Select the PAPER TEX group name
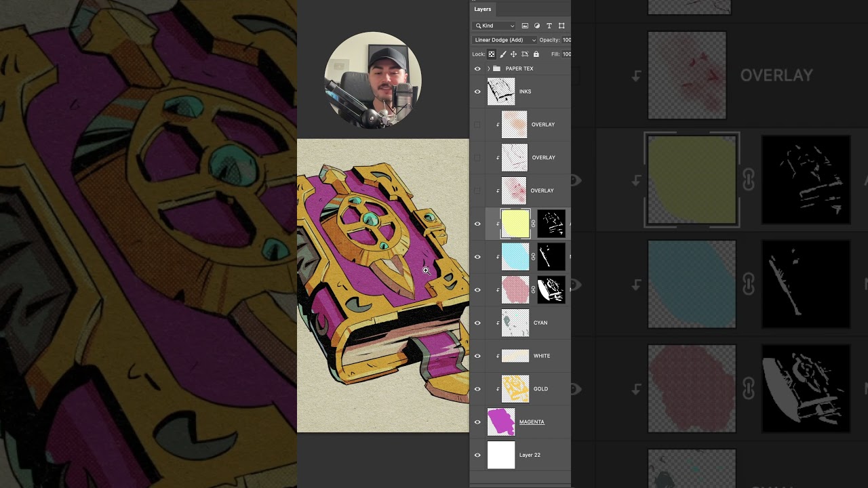Image resolution: width=868 pixels, height=488 pixels. coord(519,68)
